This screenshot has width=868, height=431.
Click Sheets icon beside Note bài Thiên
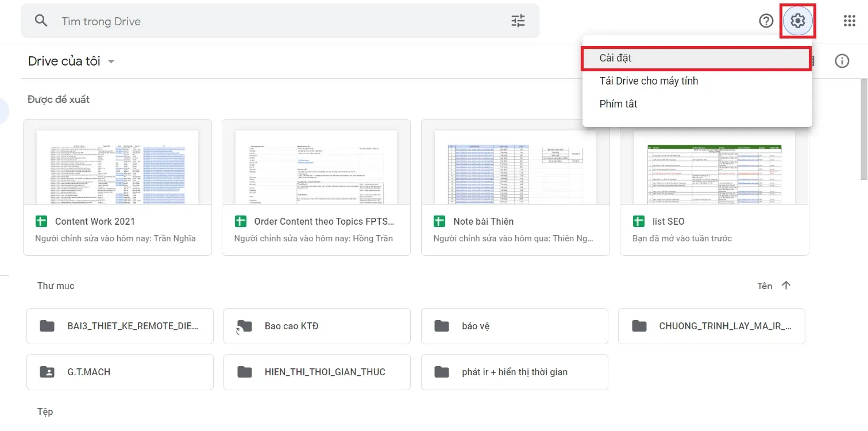coord(439,222)
